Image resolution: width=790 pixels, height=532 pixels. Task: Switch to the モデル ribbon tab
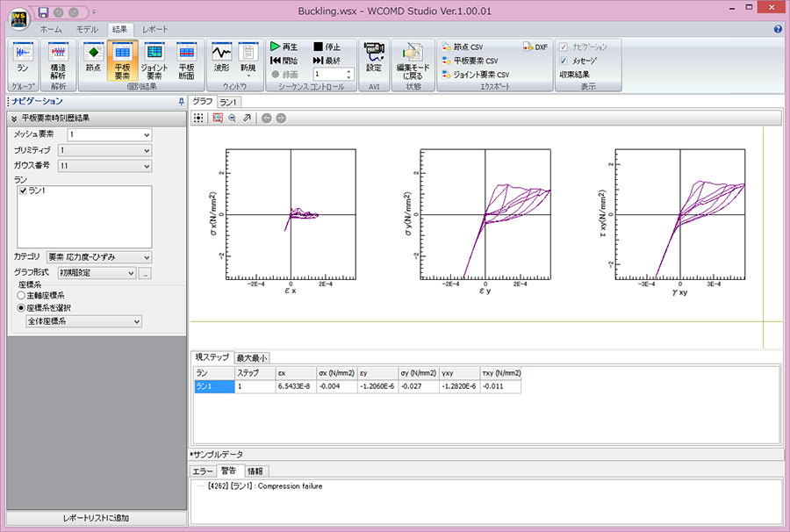87,29
